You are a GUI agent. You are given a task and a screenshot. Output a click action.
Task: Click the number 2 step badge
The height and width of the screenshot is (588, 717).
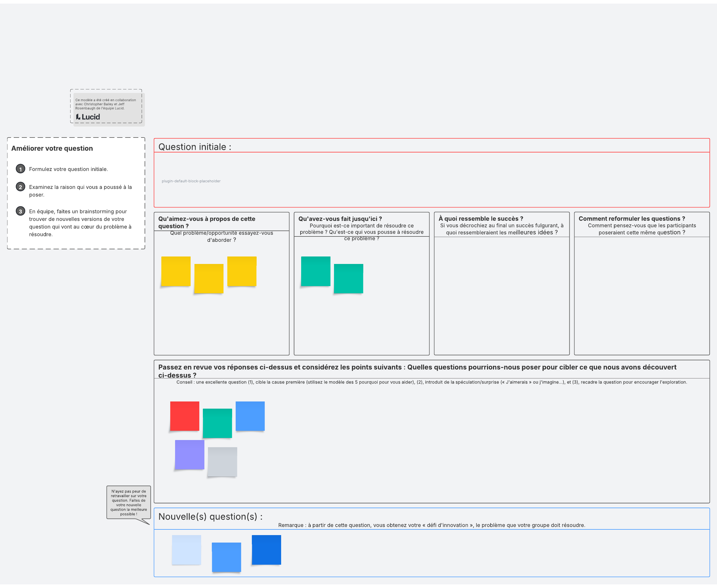tap(20, 187)
